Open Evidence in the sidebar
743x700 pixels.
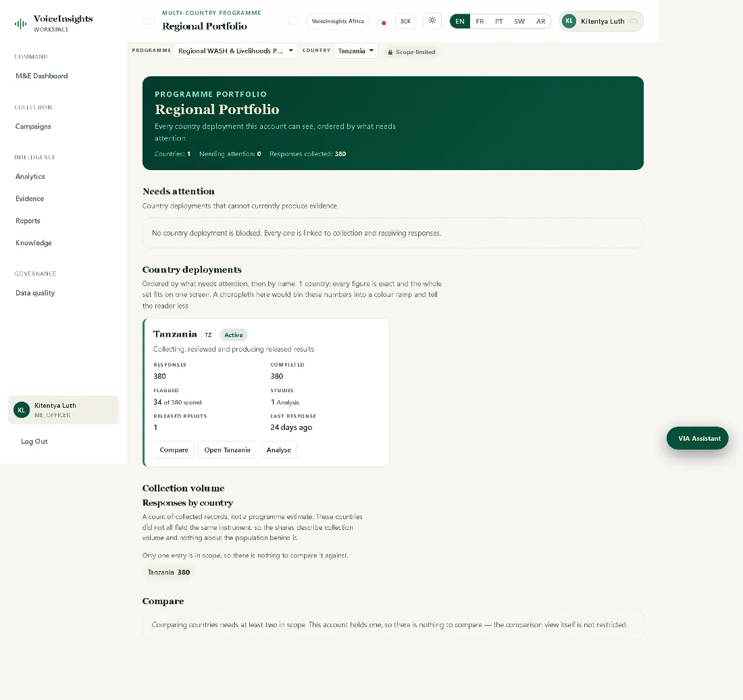[x=30, y=198]
